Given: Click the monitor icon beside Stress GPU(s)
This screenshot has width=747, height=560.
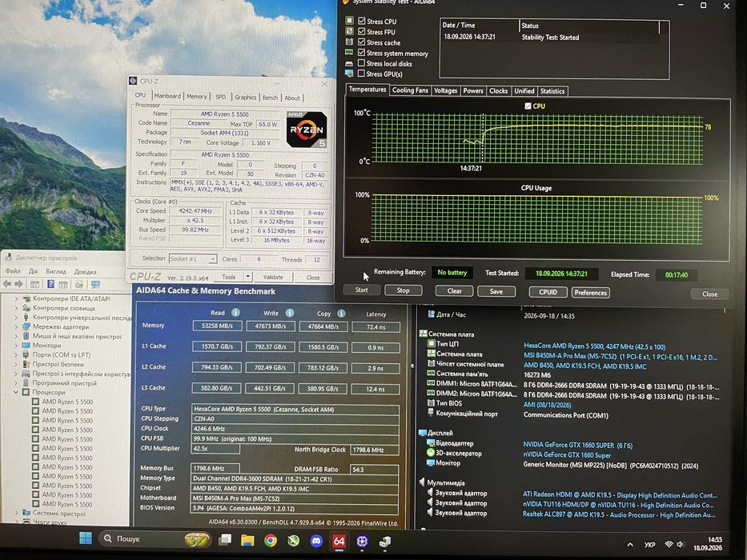Looking at the screenshot, I should click(x=349, y=74).
